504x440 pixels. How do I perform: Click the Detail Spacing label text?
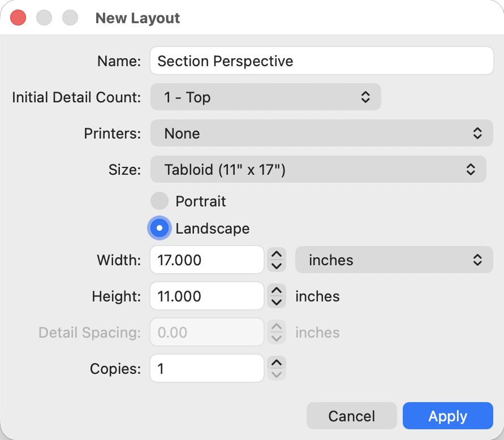[x=90, y=333]
